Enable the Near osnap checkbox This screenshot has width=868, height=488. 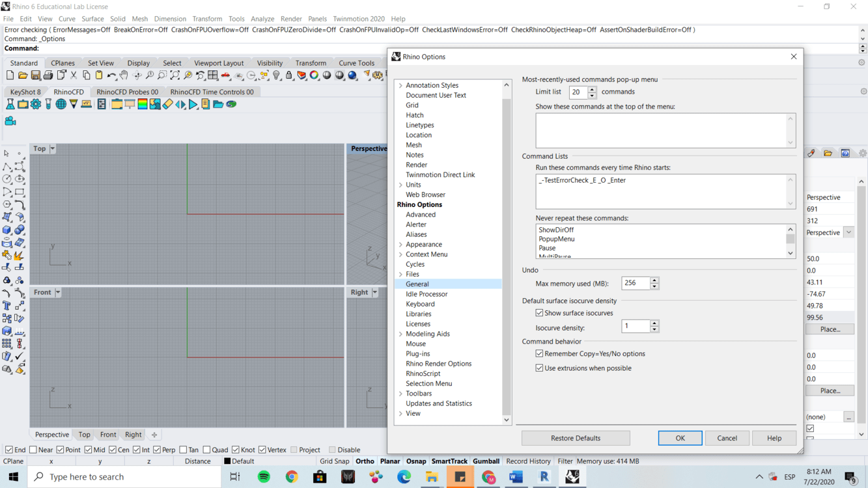[33, 450]
